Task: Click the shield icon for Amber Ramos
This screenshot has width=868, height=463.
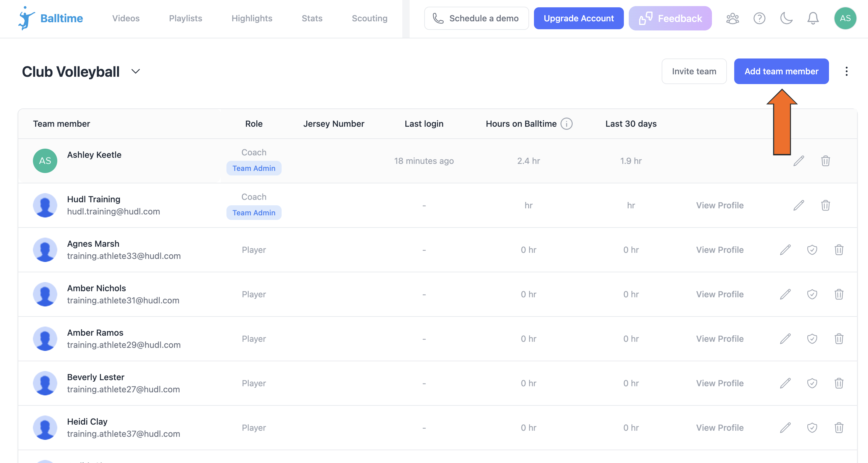Action: click(812, 339)
